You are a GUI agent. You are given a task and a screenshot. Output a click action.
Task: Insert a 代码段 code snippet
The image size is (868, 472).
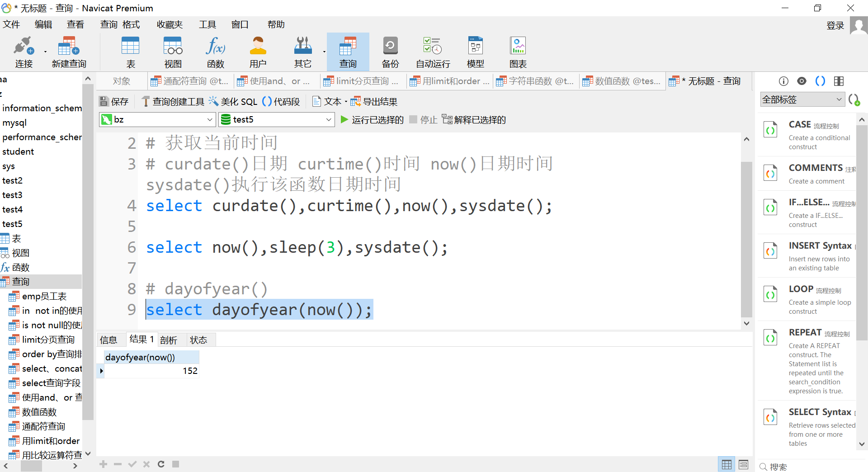(281, 102)
